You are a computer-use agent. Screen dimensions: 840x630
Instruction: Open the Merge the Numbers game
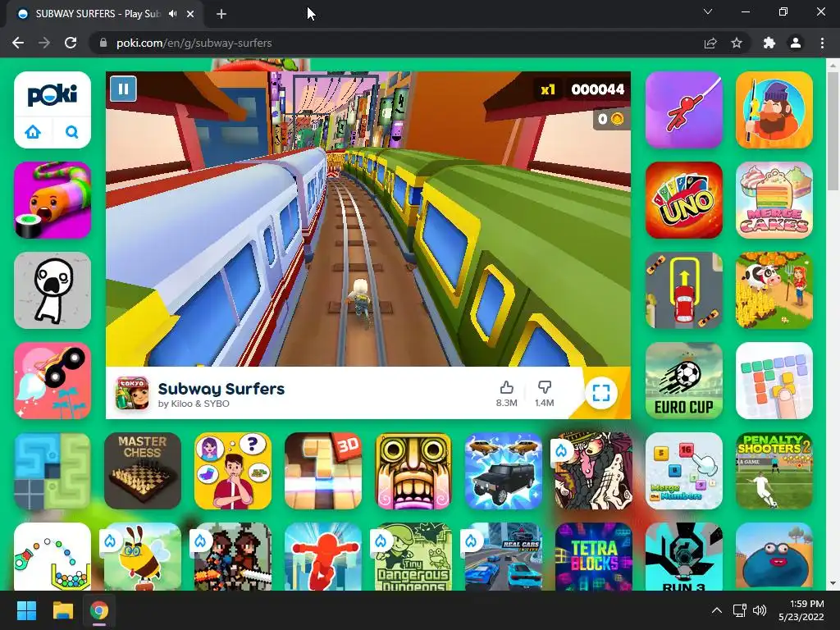[684, 471]
